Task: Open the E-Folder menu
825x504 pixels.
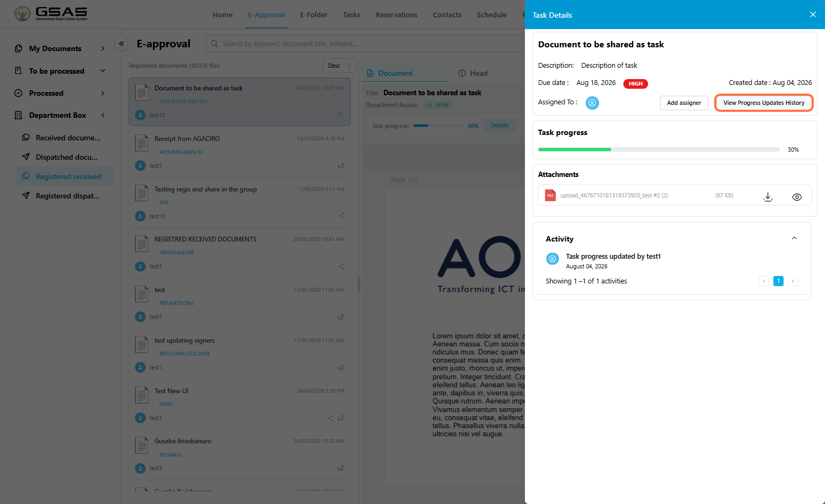Action: [314, 15]
